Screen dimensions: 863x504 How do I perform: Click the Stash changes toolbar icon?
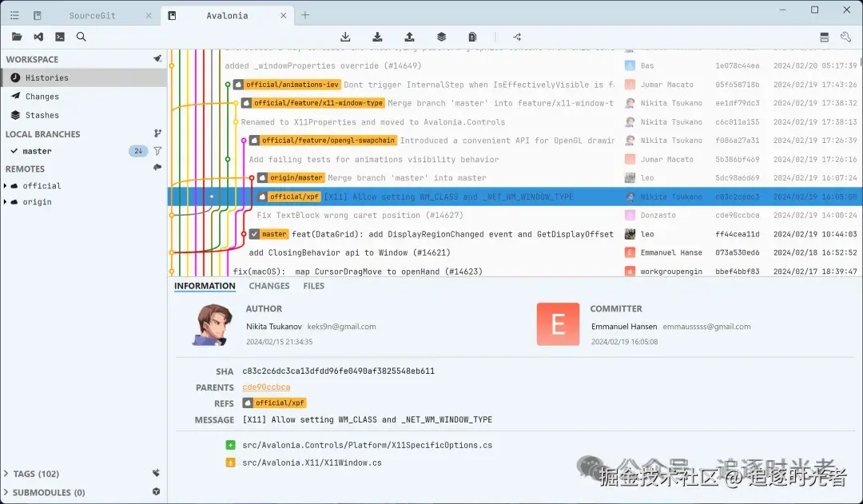pos(441,37)
